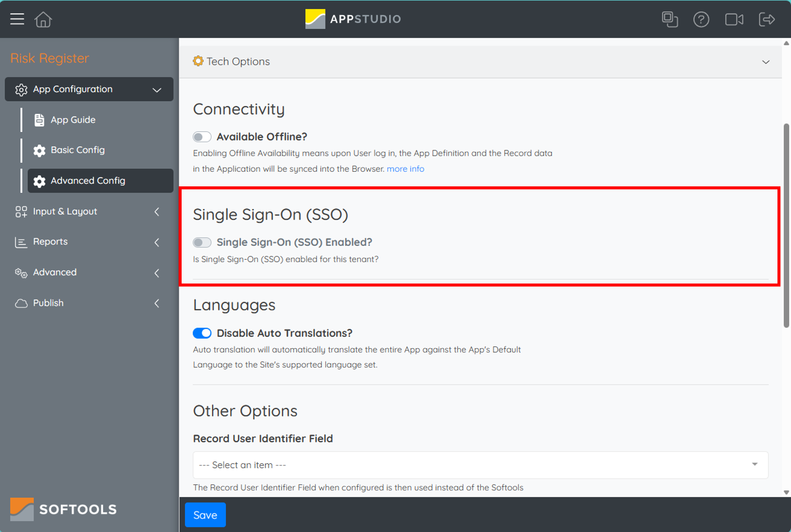Select Publish in the sidebar
The width and height of the screenshot is (791, 532).
click(48, 303)
